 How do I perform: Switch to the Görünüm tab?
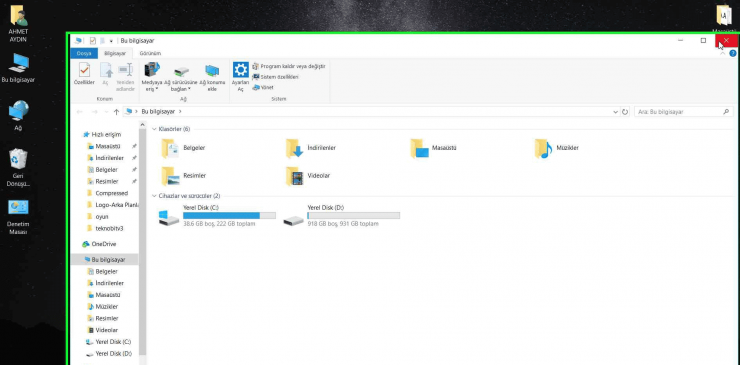point(150,53)
